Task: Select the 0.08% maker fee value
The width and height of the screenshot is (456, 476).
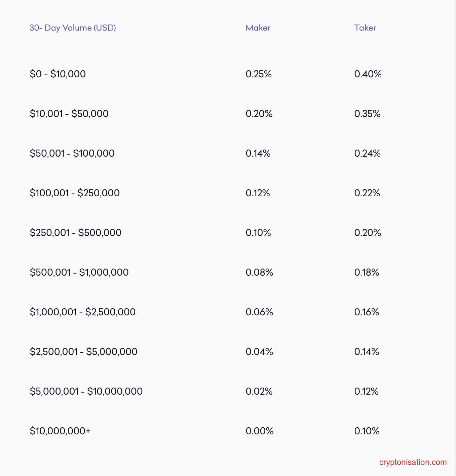Action: coord(259,272)
